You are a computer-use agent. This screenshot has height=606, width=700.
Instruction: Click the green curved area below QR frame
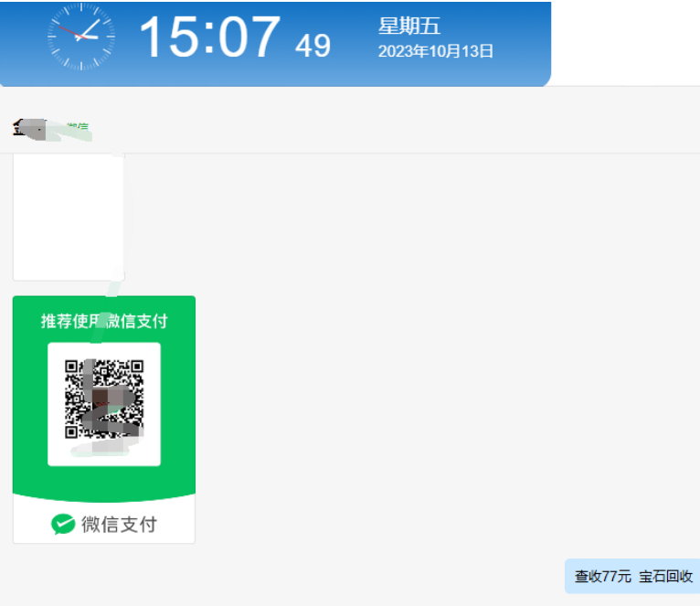(x=104, y=484)
